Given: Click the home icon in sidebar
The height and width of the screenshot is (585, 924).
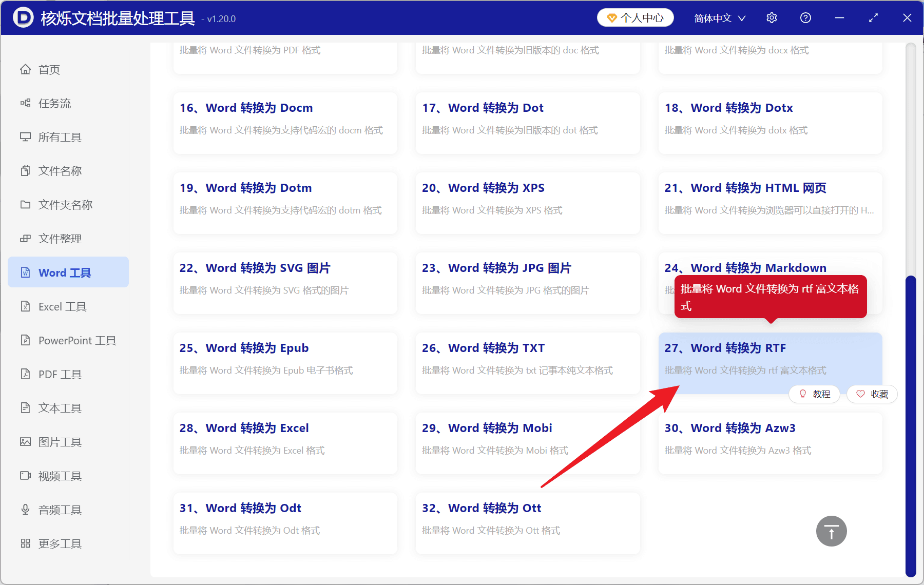Looking at the screenshot, I should pyautogui.click(x=25, y=69).
